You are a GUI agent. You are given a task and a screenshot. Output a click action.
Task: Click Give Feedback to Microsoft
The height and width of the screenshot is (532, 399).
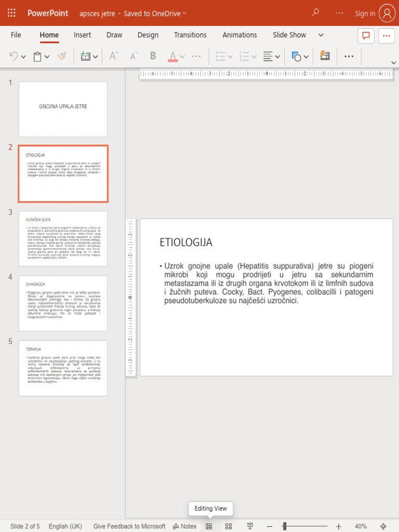(129, 526)
